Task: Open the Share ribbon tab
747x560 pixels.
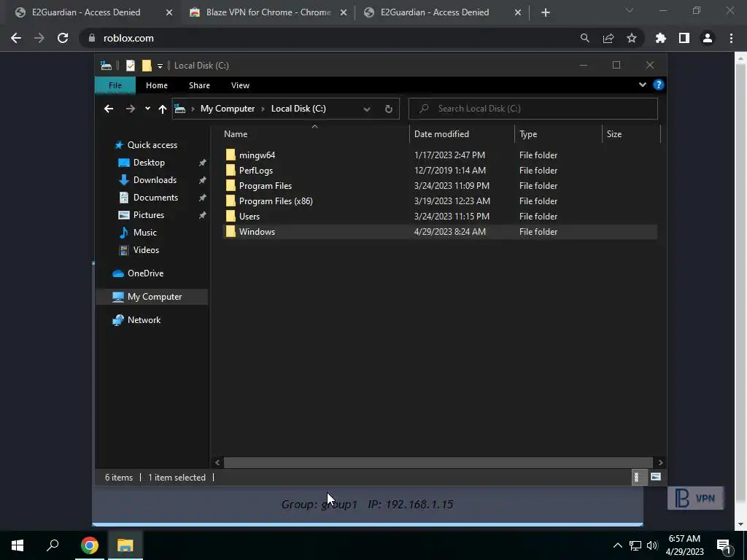Action: (199, 85)
